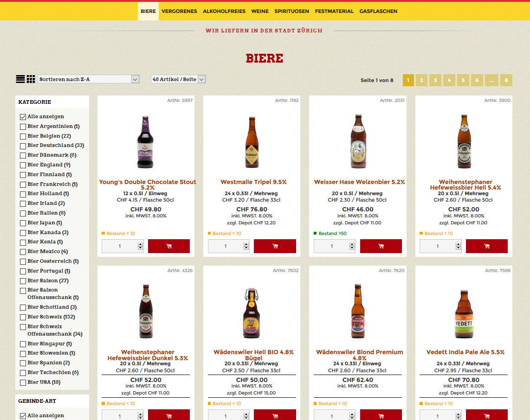Image resolution: width=530 pixels, height=420 pixels.
Task: Click quantity field for Westmalle Tripel
Action: tap(228, 246)
